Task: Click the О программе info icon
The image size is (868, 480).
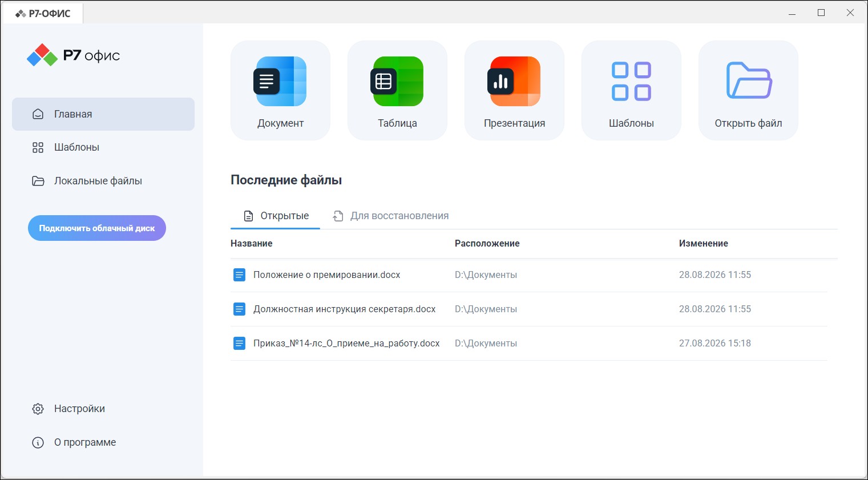Action: pyautogui.click(x=38, y=442)
